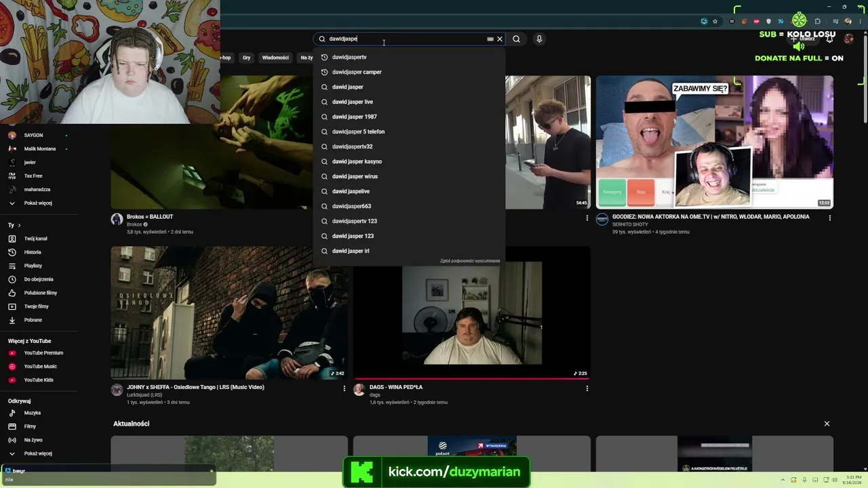
Task: Open "Twoje filmy" icon in sidebar
Action: coord(12,306)
